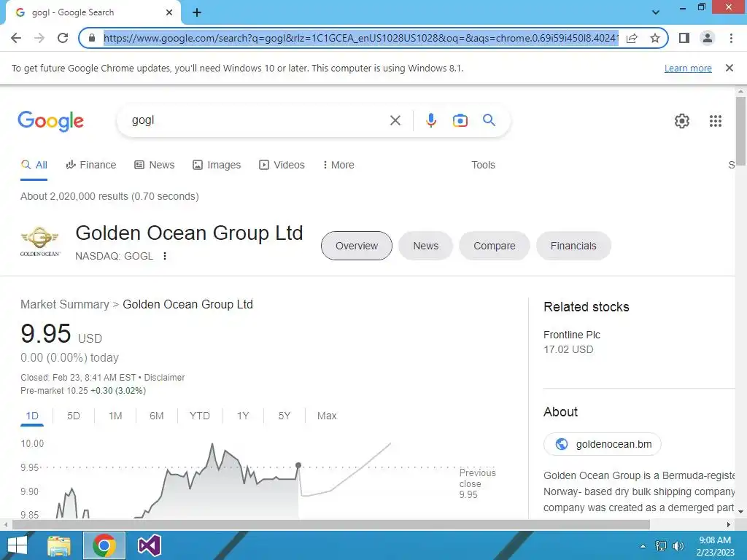Open search Tools options

coord(483,166)
